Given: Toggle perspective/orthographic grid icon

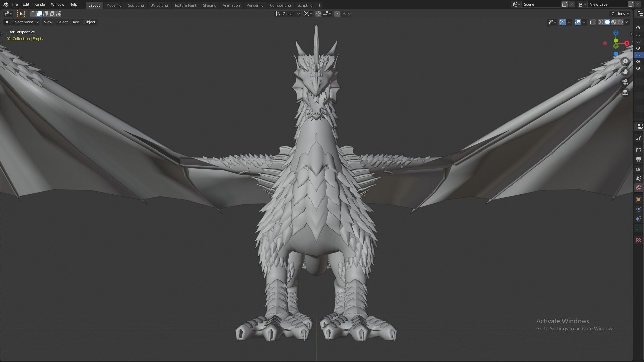Looking at the screenshot, I should coord(625,92).
